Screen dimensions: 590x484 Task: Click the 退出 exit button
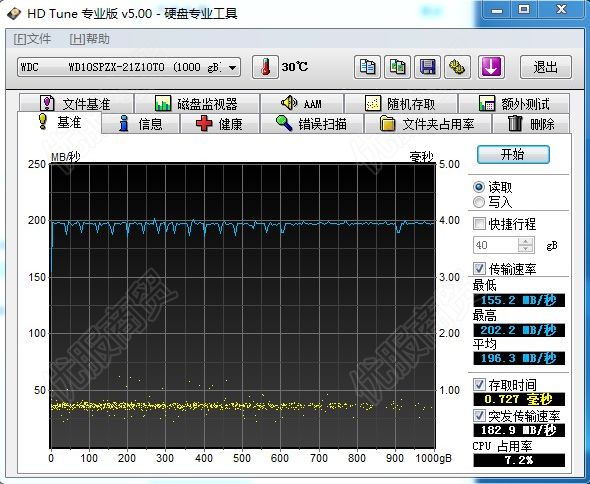pyautogui.click(x=546, y=67)
